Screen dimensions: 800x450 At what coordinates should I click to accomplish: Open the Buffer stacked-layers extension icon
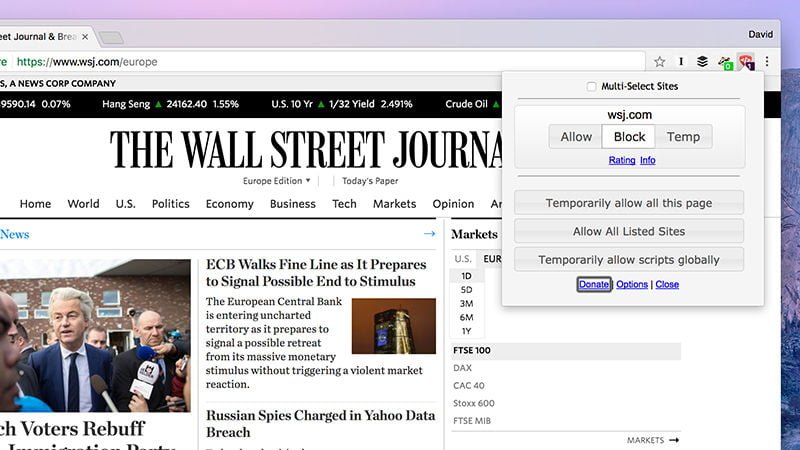coord(702,62)
